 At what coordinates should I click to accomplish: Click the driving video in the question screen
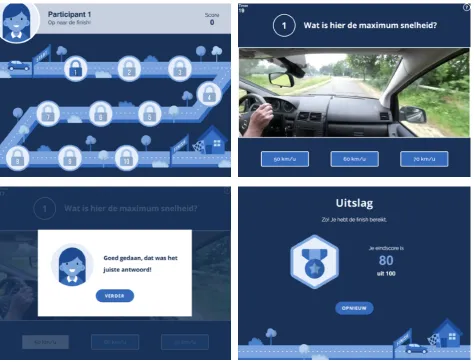click(354, 93)
